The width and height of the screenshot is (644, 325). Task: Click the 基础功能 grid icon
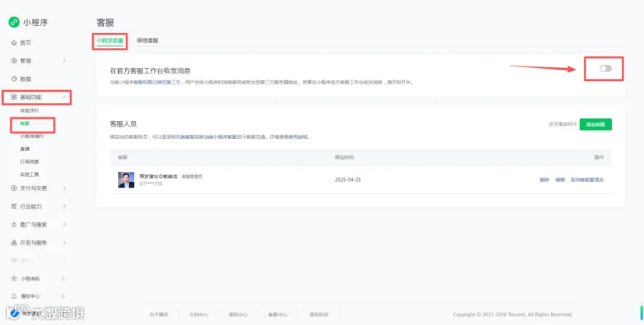(x=14, y=97)
